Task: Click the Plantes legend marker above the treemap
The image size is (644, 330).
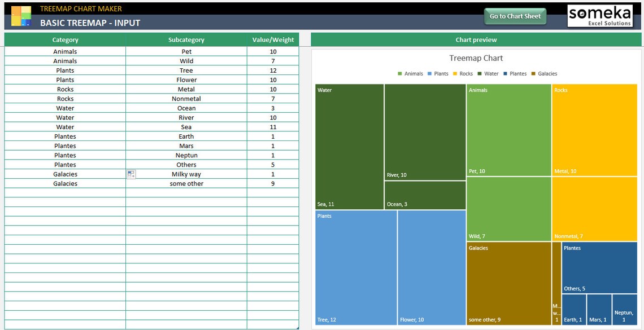Action: (x=505, y=73)
